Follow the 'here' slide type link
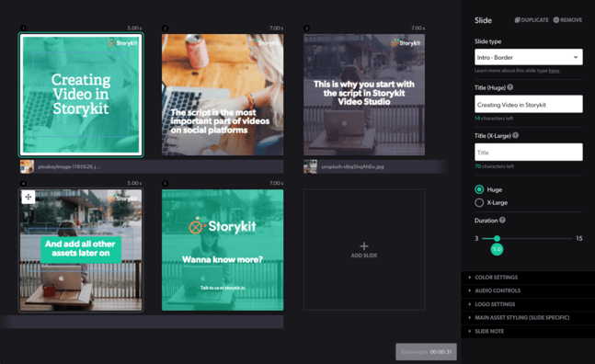595x364 pixels. point(554,71)
